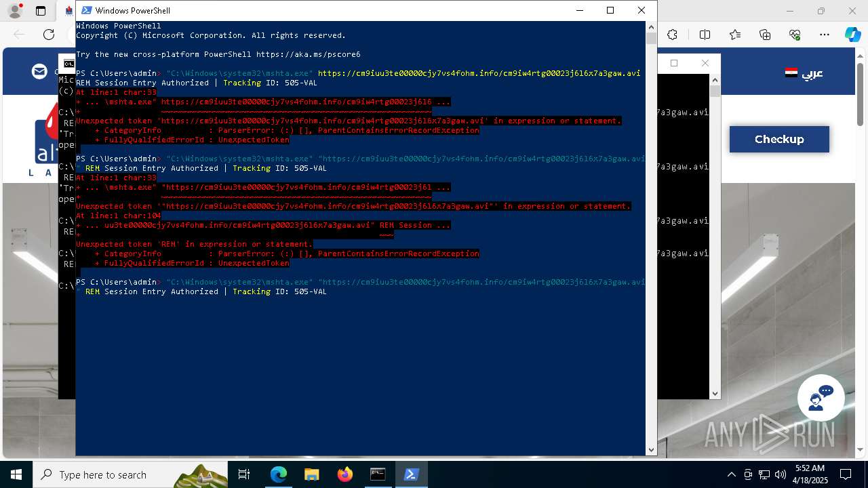The image size is (868, 488).
Task: Click 'Try the new cross-platform PowerShell' line
Action: coord(218,54)
